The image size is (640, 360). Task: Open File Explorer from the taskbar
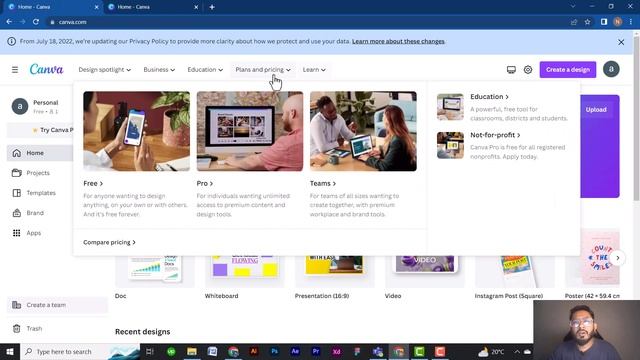pyautogui.click(x=192, y=351)
